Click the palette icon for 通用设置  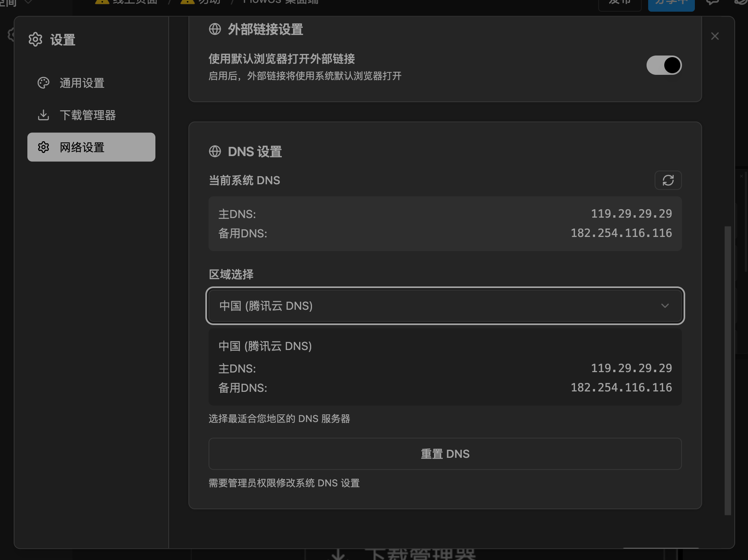[43, 83]
